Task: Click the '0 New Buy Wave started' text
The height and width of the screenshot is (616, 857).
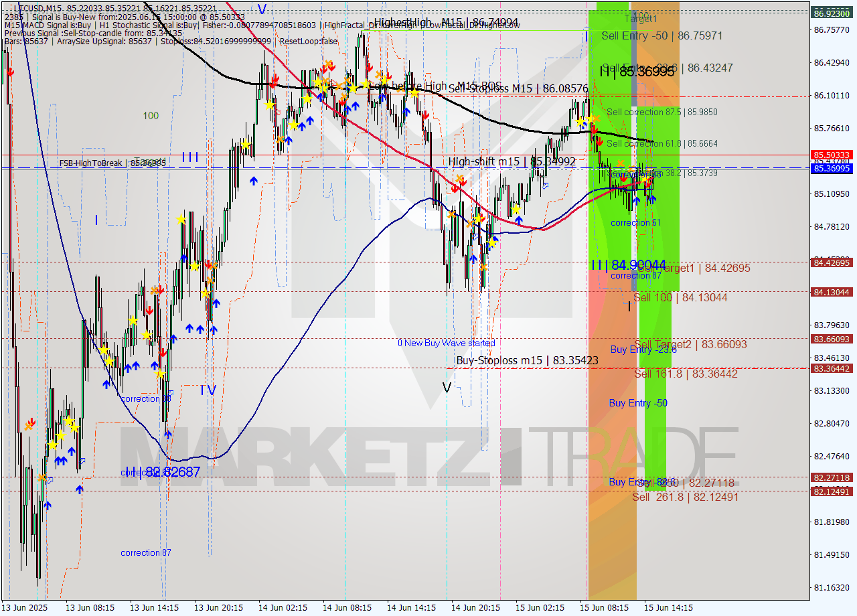Action: click(x=447, y=343)
